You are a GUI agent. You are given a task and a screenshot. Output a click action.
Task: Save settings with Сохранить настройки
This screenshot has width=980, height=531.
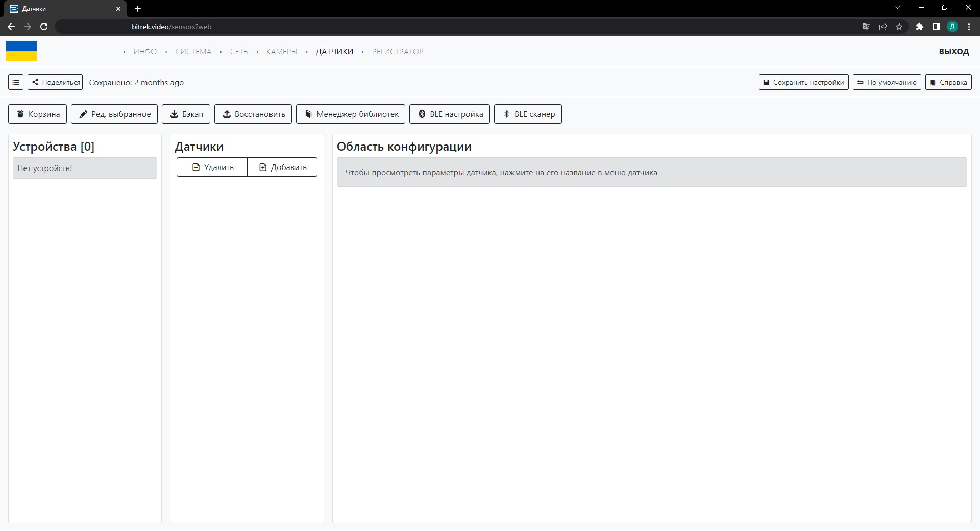804,82
